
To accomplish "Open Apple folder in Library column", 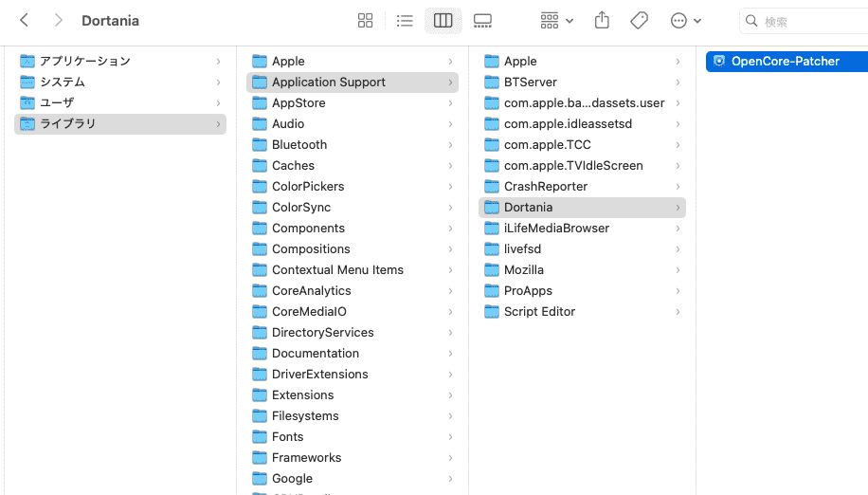I will click(353, 61).
